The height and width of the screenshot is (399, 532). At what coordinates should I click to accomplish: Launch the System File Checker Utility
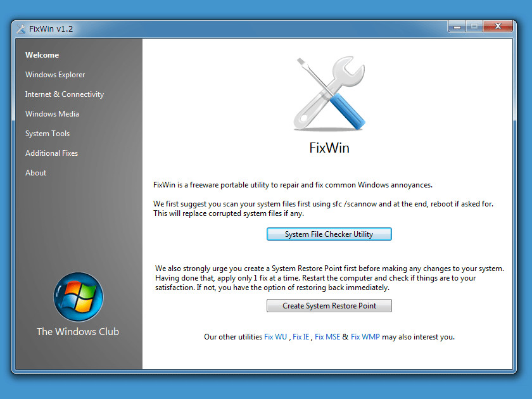click(329, 234)
